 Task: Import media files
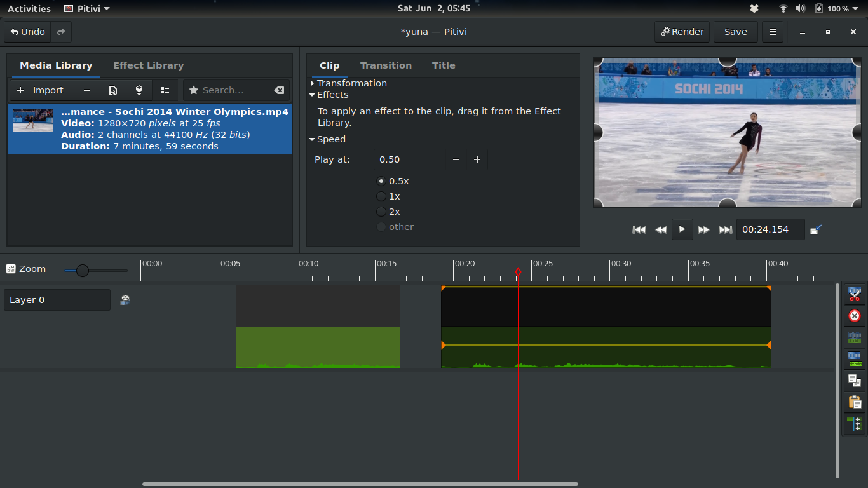pos(42,90)
